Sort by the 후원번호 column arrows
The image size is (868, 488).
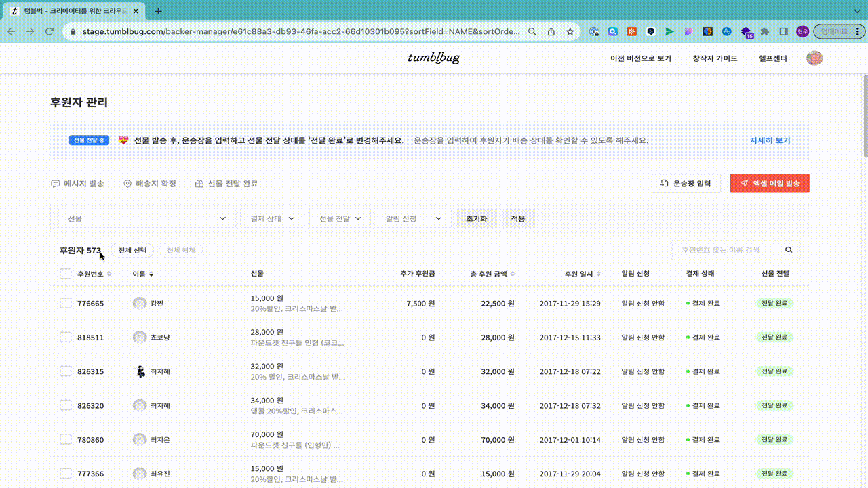(x=109, y=274)
